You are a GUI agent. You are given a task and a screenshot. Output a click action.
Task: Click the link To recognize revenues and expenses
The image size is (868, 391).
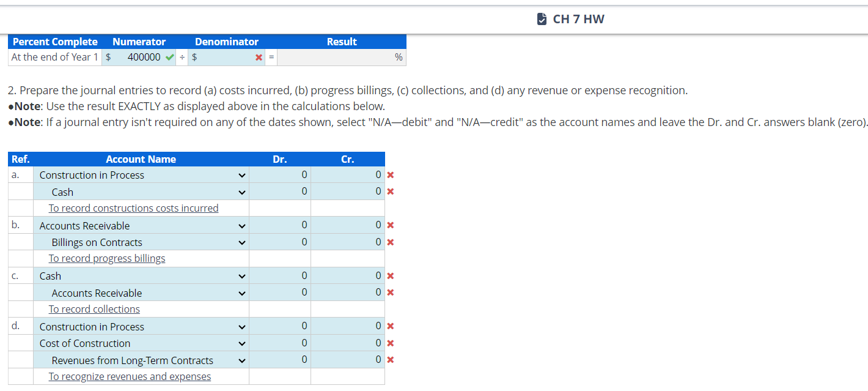[x=130, y=376]
